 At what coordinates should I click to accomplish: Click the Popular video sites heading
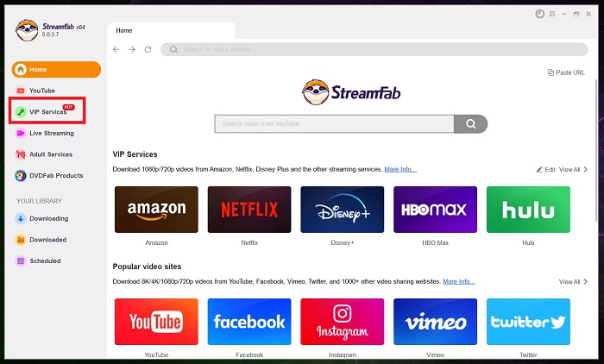tap(147, 267)
